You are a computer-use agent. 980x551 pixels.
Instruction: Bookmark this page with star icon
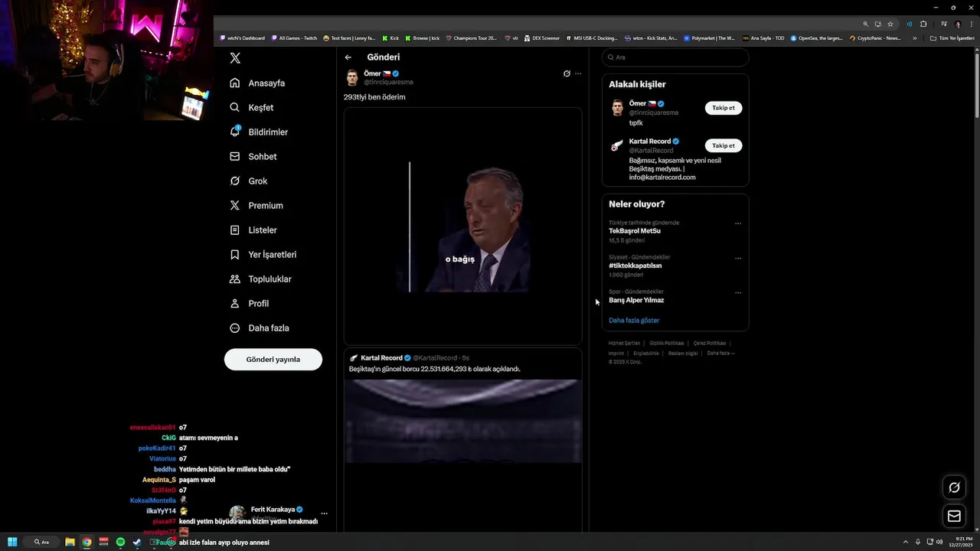point(890,24)
